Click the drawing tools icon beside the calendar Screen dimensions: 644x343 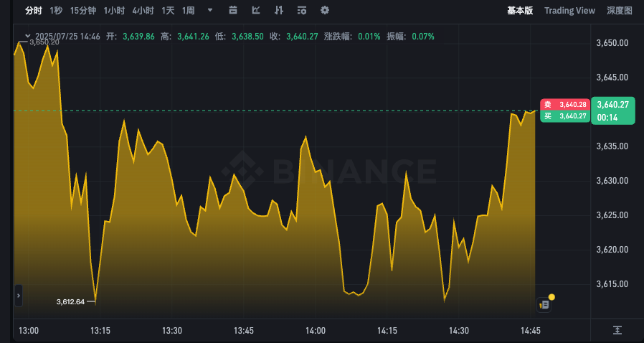[x=256, y=11]
